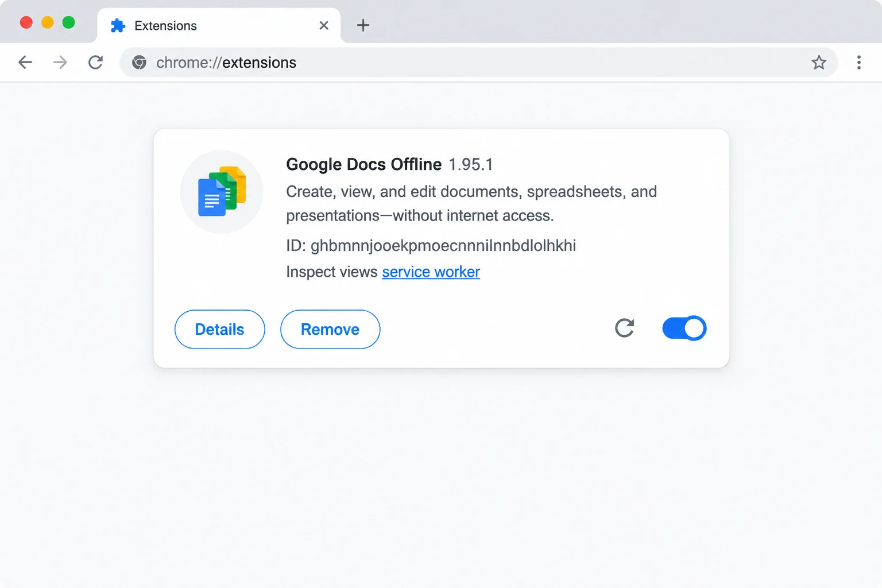Click the version number 1.95.1
Screen dimensions: 882x588
(x=471, y=165)
